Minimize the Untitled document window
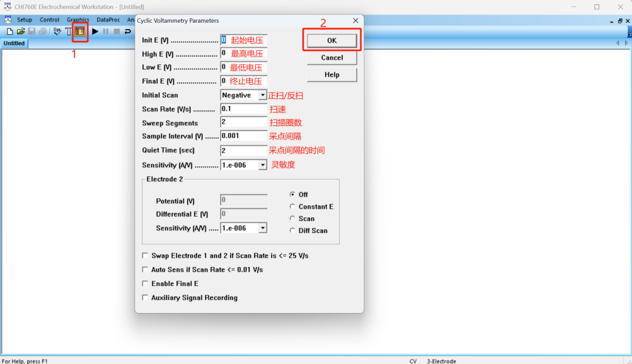Screen dimensions: 632x364 click(612, 21)
